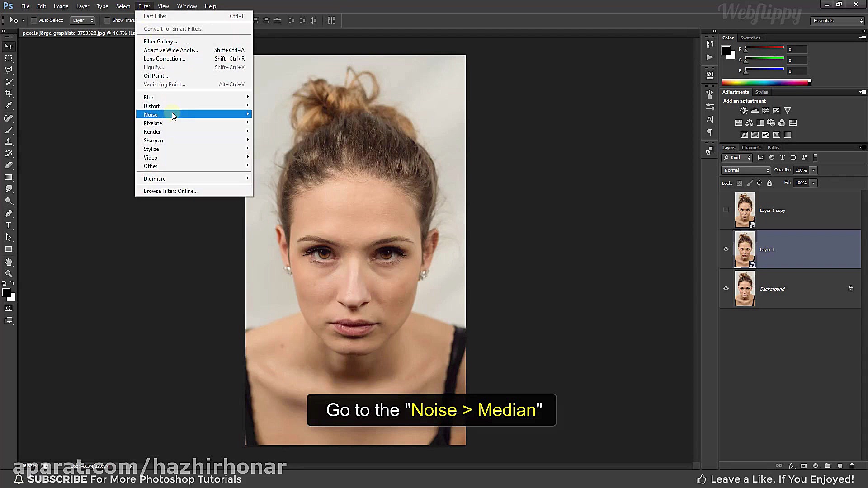Screen dimensions: 868x488
Task: Select the Horizontal Type tool
Action: tap(9, 225)
